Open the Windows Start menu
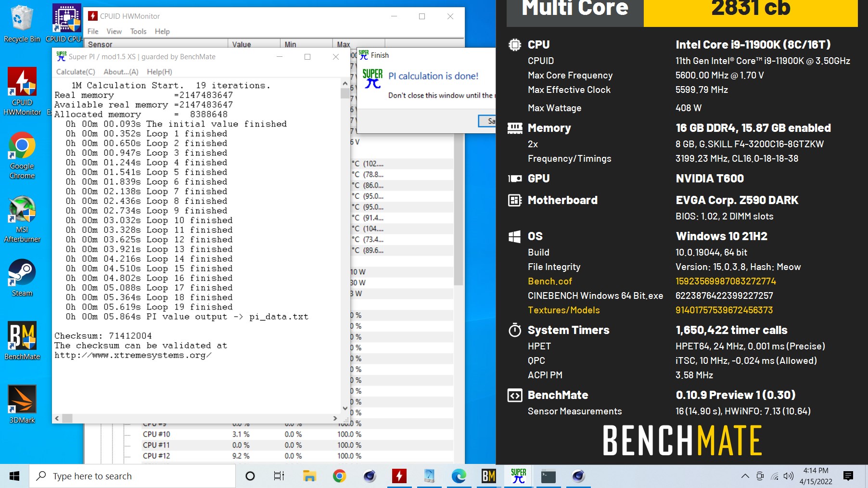 coord(14,476)
